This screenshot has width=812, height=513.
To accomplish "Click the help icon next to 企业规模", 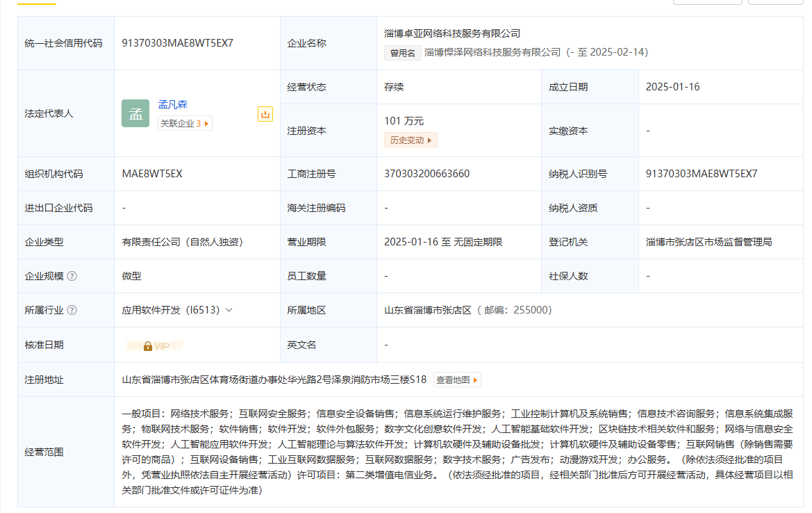I will (72, 276).
